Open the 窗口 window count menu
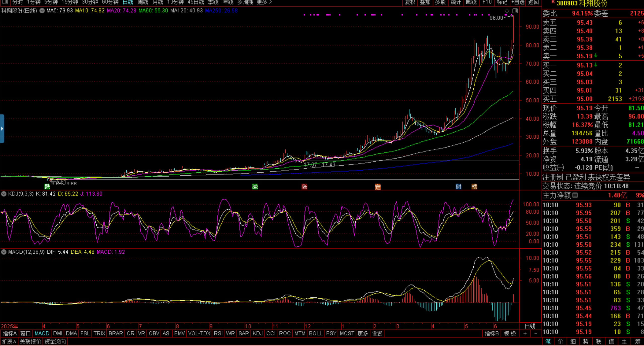 [x=25, y=333]
